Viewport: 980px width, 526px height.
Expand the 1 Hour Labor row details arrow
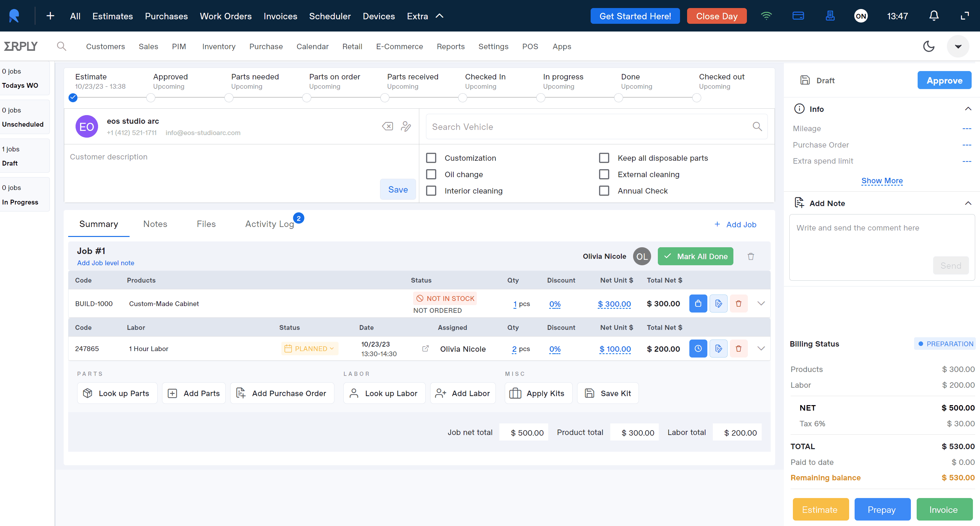click(762, 349)
